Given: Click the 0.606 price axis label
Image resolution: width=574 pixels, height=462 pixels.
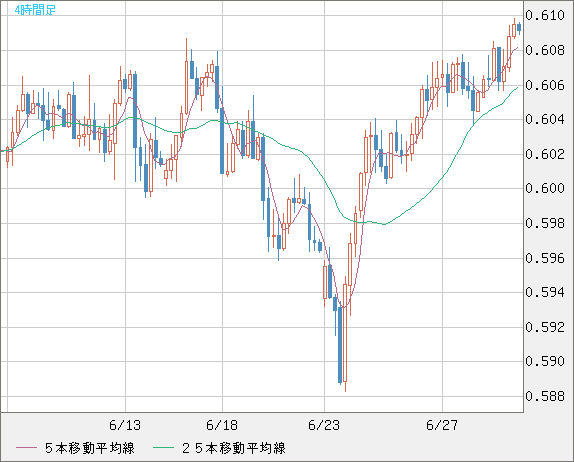Looking at the screenshot, I should click(x=545, y=85).
